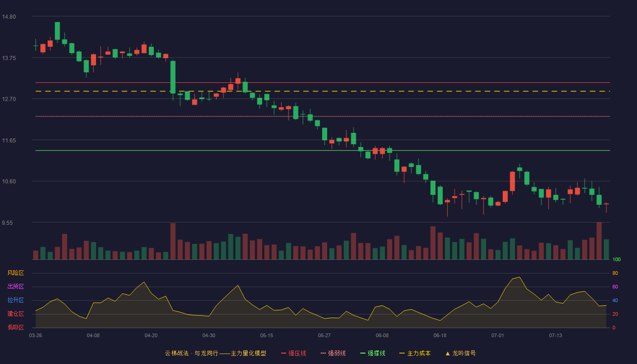Screen dimensions: 637x364
Task: Click the 03-26 date axis label
Action: [35, 335]
